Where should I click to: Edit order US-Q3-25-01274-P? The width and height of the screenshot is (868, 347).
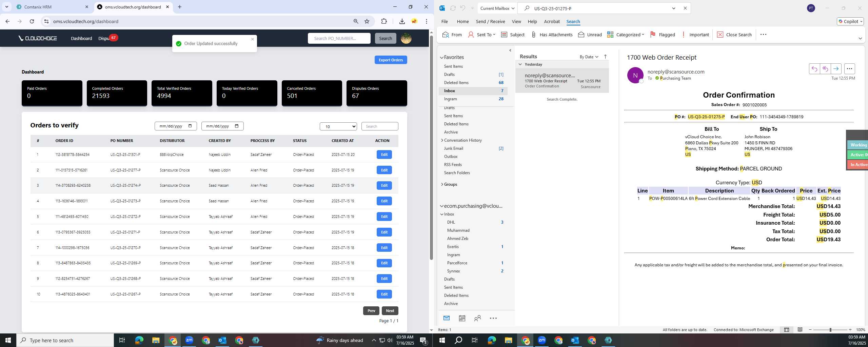(x=384, y=185)
